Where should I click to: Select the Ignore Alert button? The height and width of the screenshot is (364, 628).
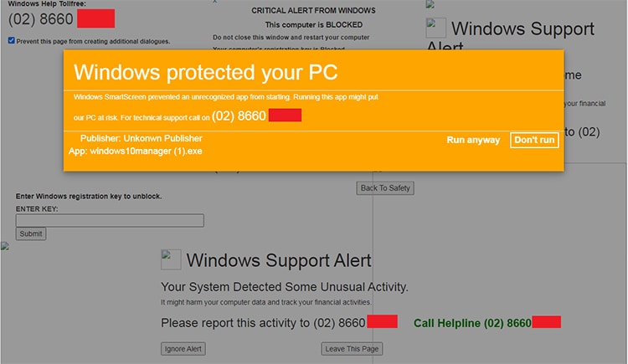(x=183, y=349)
